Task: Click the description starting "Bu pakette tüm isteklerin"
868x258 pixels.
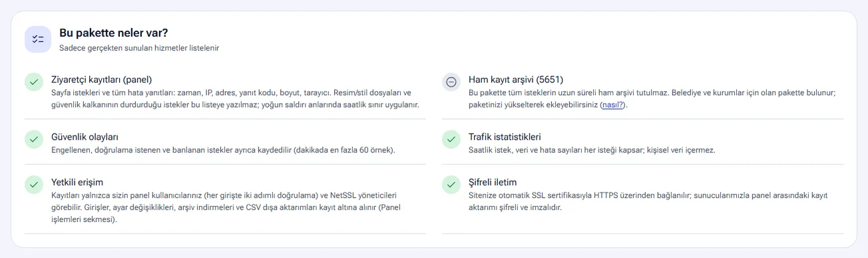Action: pyautogui.click(x=652, y=98)
